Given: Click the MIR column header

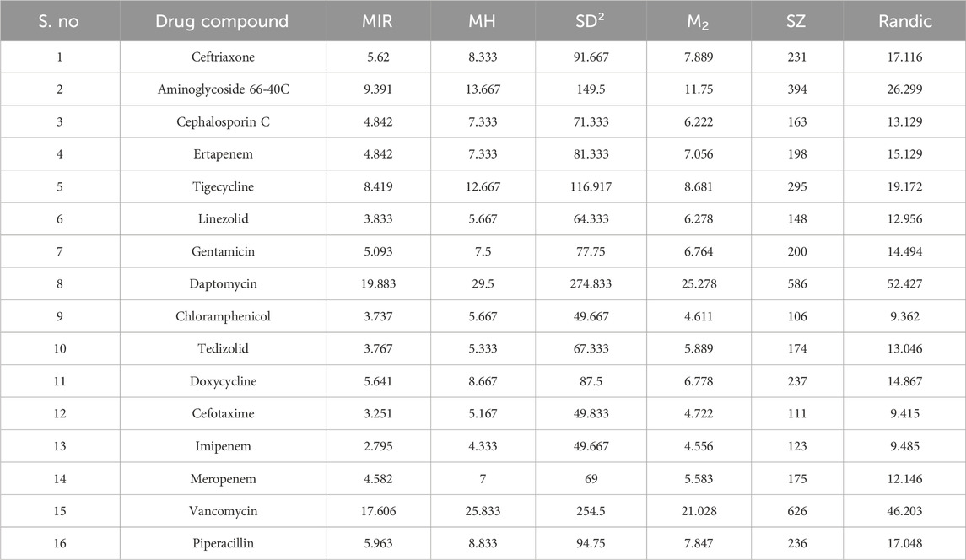Looking at the screenshot, I should click(x=374, y=21).
